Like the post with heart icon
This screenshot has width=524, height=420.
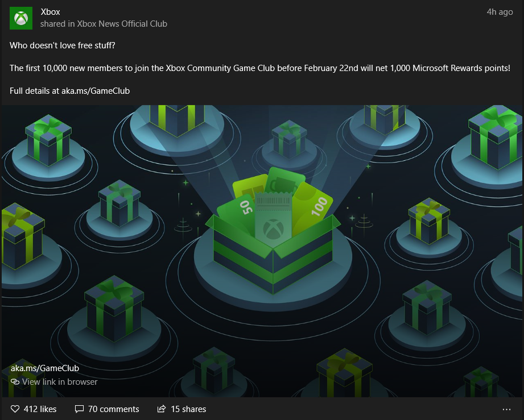(15, 409)
